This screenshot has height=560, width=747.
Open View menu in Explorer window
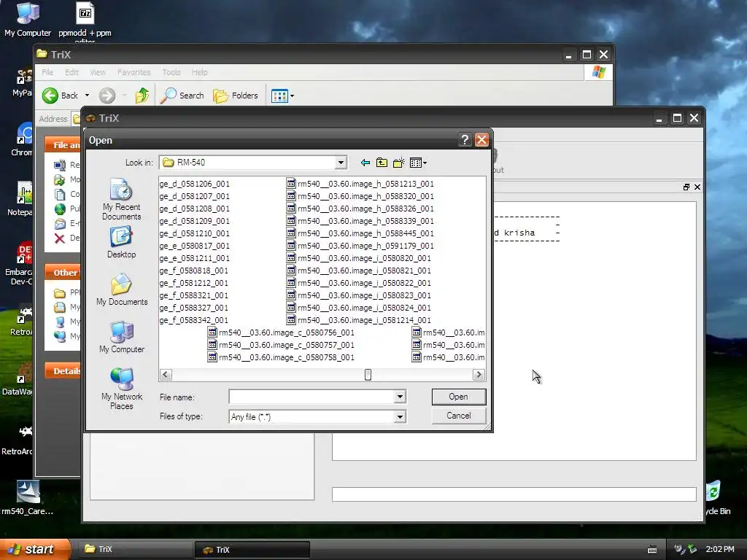point(98,72)
